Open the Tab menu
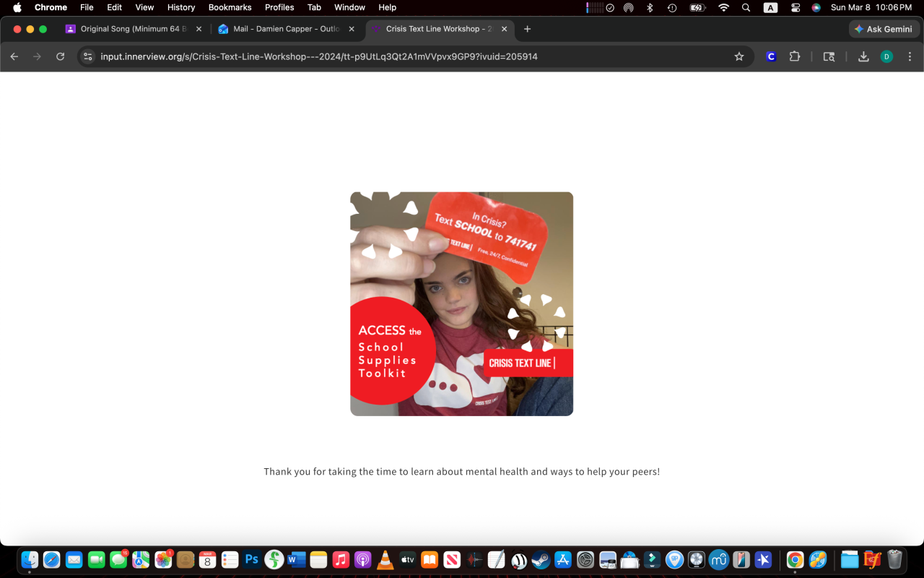The image size is (924, 578). click(x=314, y=7)
